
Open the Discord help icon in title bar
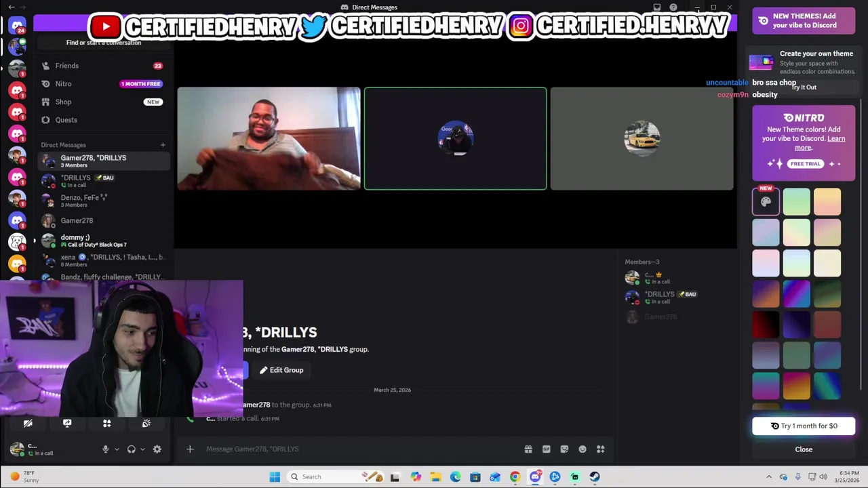tap(673, 7)
